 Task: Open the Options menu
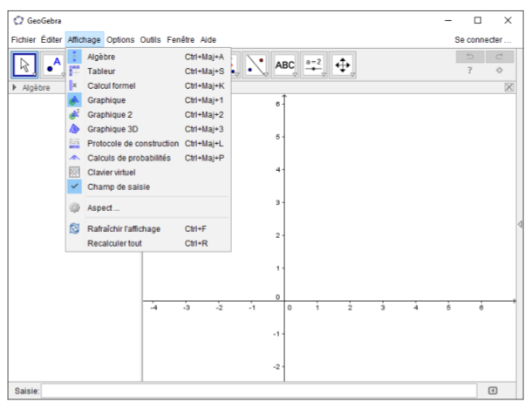tap(120, 40)
